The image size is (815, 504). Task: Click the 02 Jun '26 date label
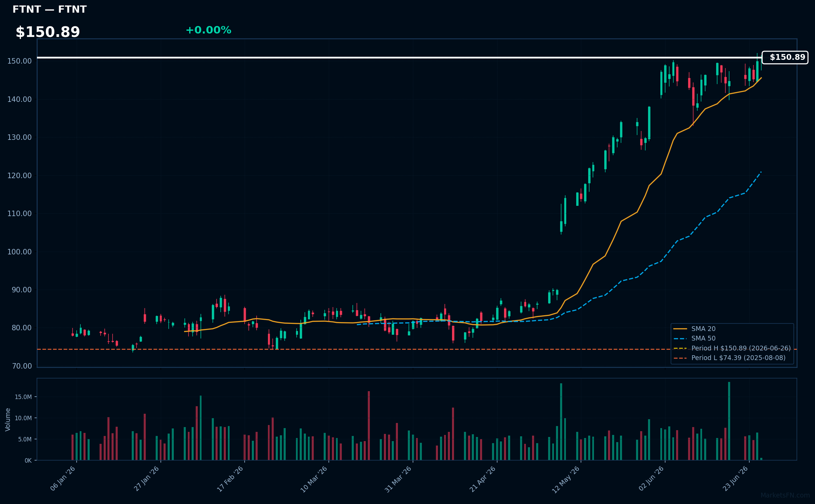(651, 479)
